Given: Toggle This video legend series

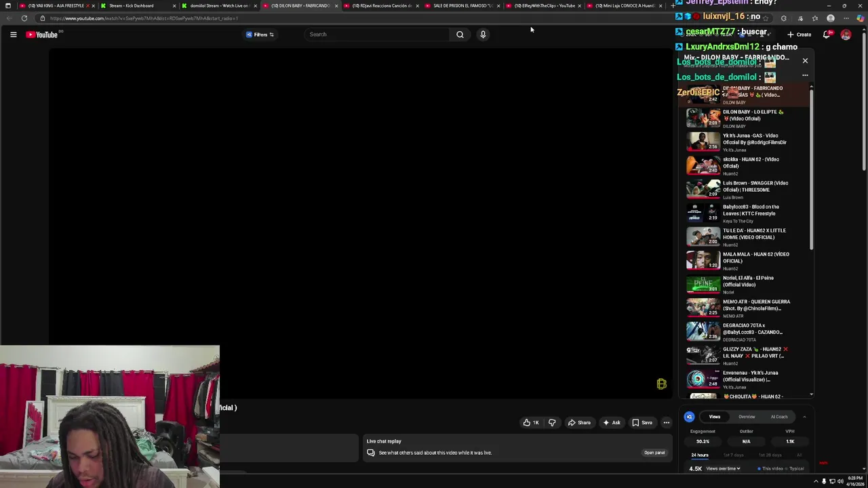Looking at the screenshot, I should (x=770, y=468).
